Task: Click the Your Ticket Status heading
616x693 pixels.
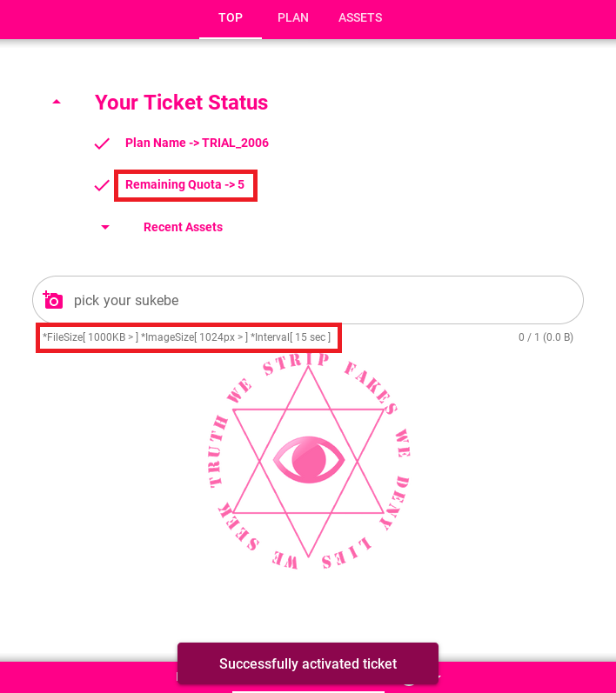Action: tap(181, 103)
